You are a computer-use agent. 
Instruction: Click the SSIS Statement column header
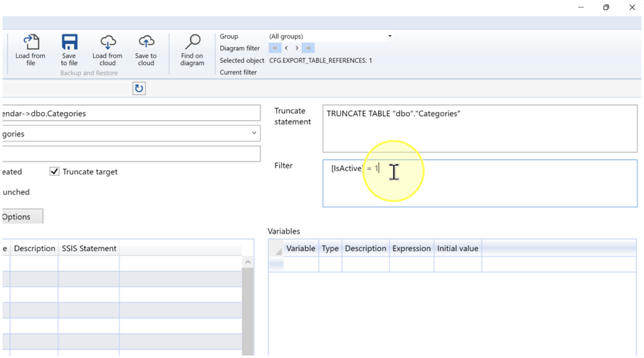pyautogui.click(x=89, y=248)
